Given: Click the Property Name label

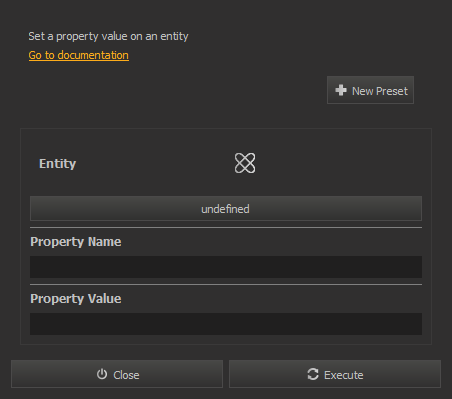Looking at the screenshot, I should pos(76,242).
